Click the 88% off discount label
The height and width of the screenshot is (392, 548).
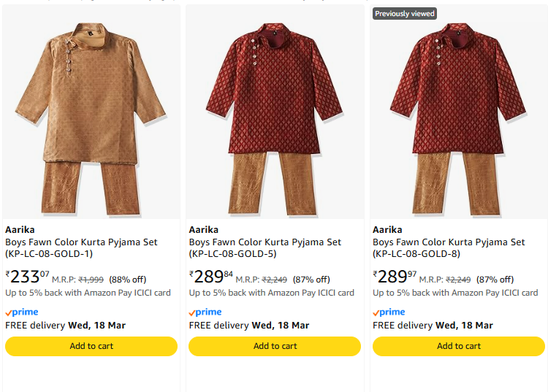127,280
